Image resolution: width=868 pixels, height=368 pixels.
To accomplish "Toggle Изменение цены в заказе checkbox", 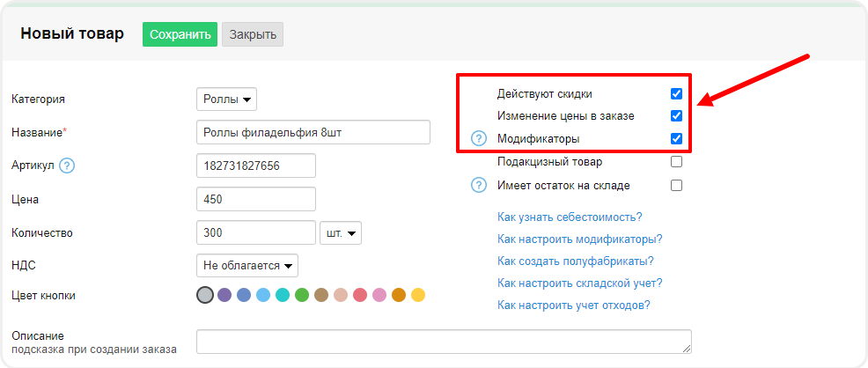I will pos(676,115).
